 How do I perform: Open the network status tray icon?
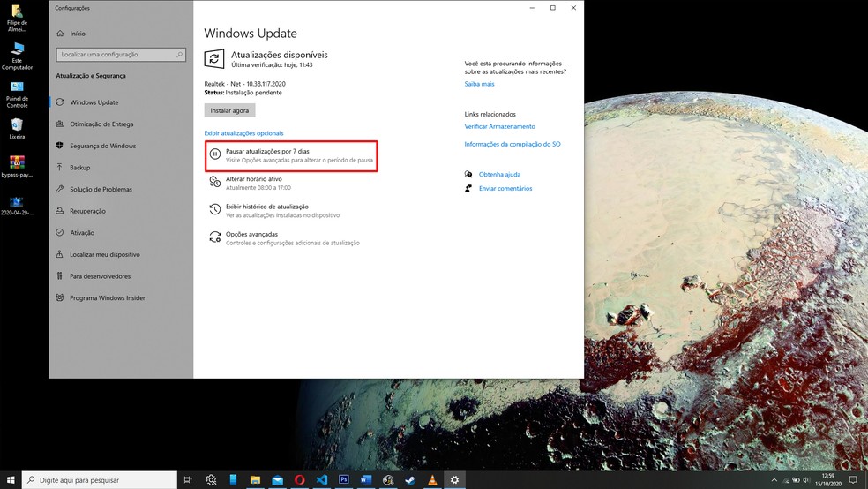point(785,480)
